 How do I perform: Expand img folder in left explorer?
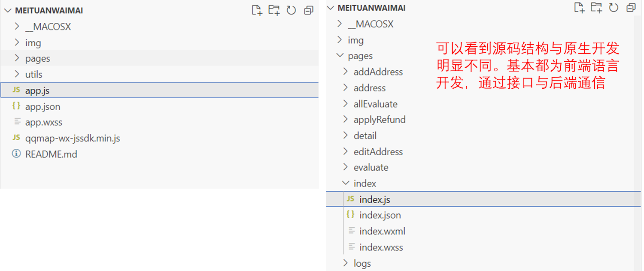(x=17, y=42)
